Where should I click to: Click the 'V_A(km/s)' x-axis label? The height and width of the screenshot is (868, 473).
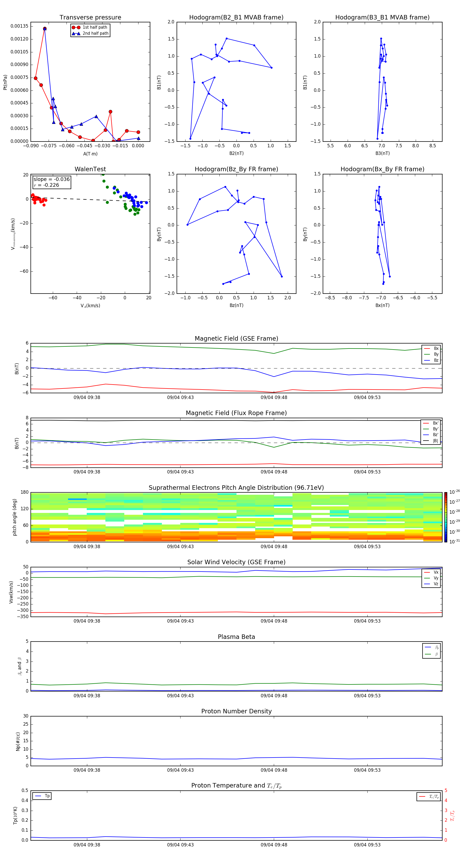[90, 306]
